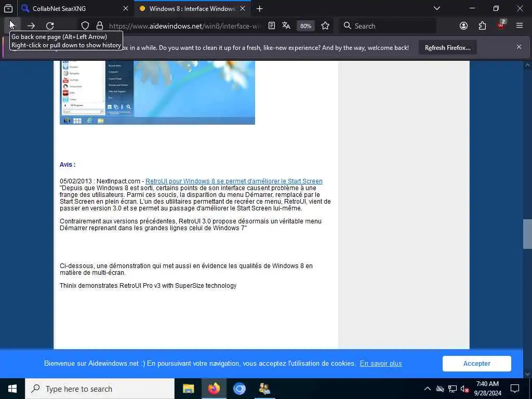Screen dimensions: 532x399
Task: Open File Explorer from the taskbar
Action: pyautogui.click(x=188, y=389)
